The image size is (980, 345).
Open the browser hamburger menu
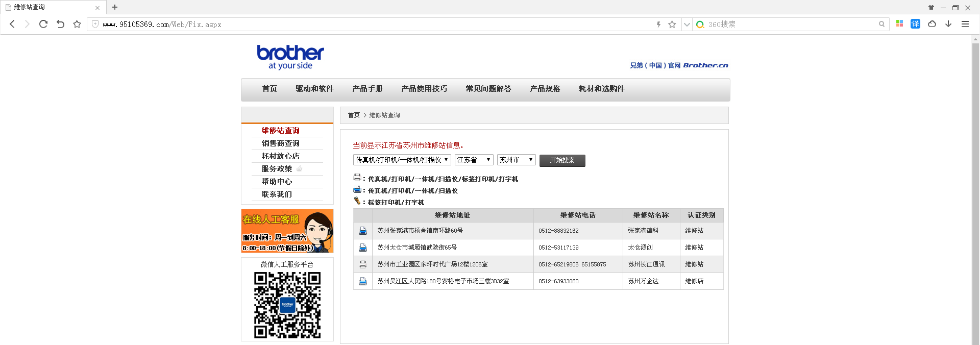(965, 24)
